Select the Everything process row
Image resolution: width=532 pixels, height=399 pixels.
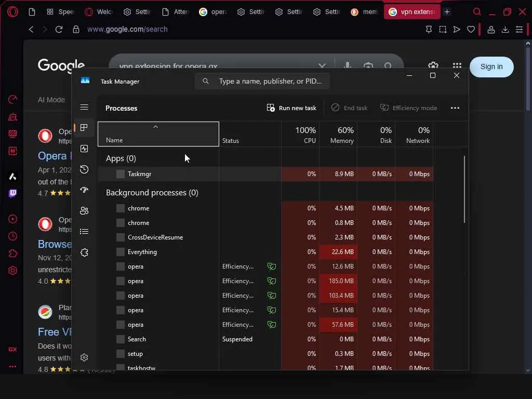265,252
